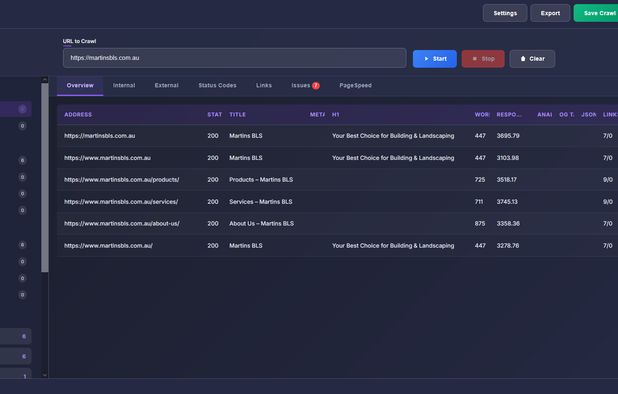Sort by the RESPO... column header
This screenshot has width=618, height=394.
pos(509,115)
